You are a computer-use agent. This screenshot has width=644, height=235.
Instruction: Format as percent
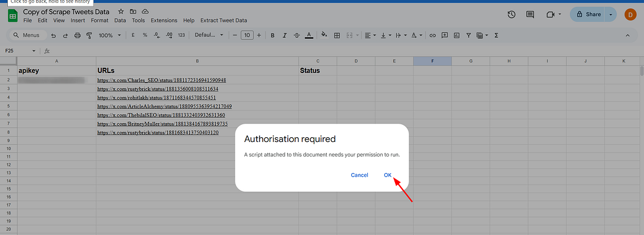click(x=145, y=35)
